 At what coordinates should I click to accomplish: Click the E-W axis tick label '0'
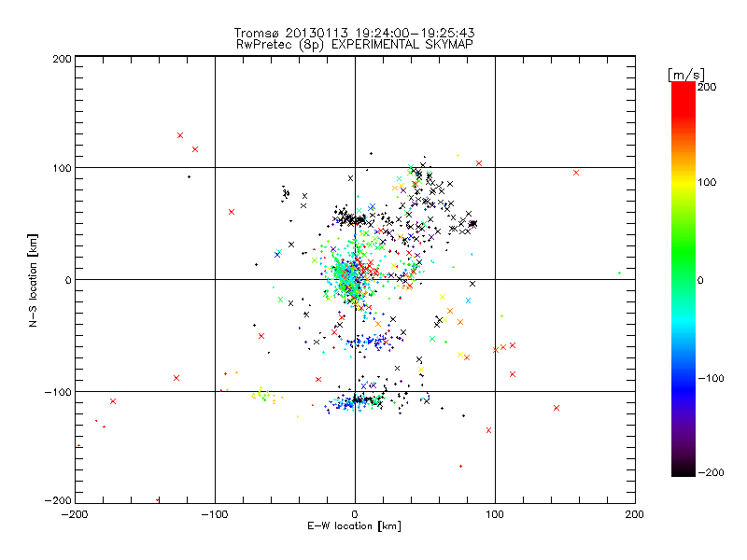pyautogui.click(x=355, y=514)
